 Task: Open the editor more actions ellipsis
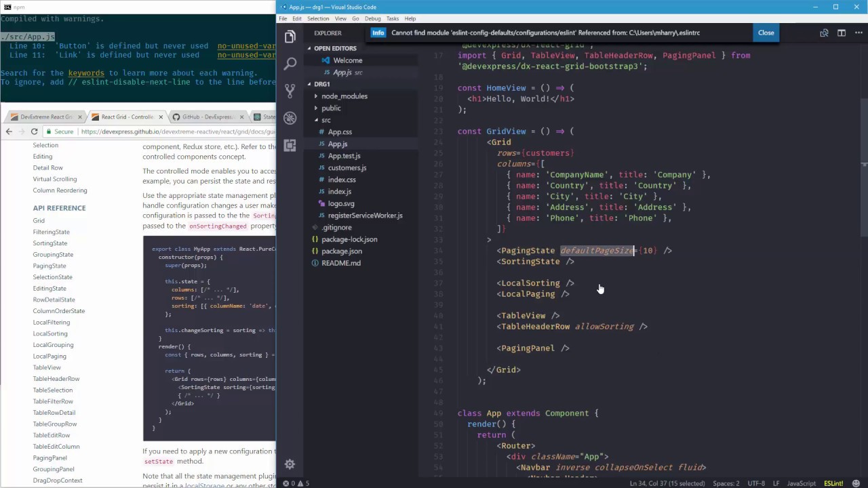pyautogui.click(x=858, y=33)
